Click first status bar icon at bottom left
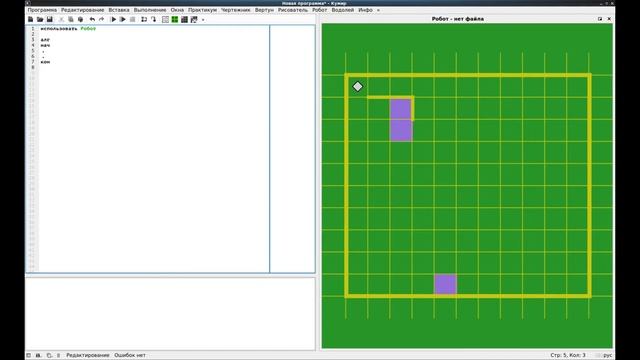 tap(29, 355)
